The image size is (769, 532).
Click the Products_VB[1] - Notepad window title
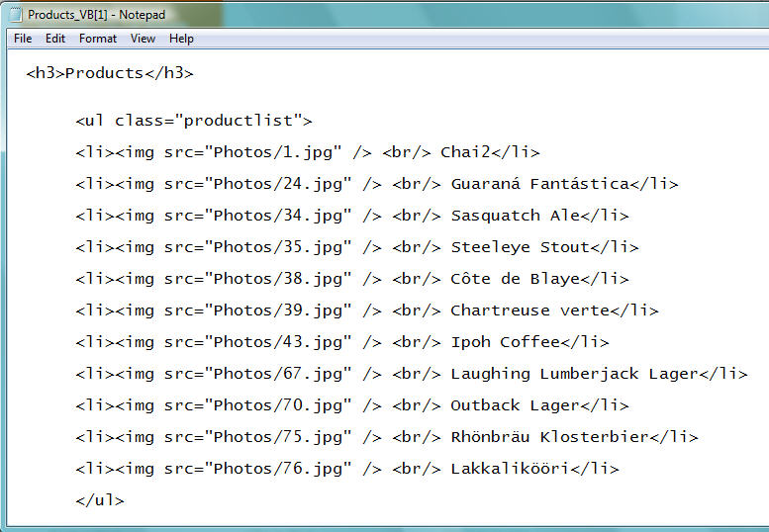[x=97, y=15]
